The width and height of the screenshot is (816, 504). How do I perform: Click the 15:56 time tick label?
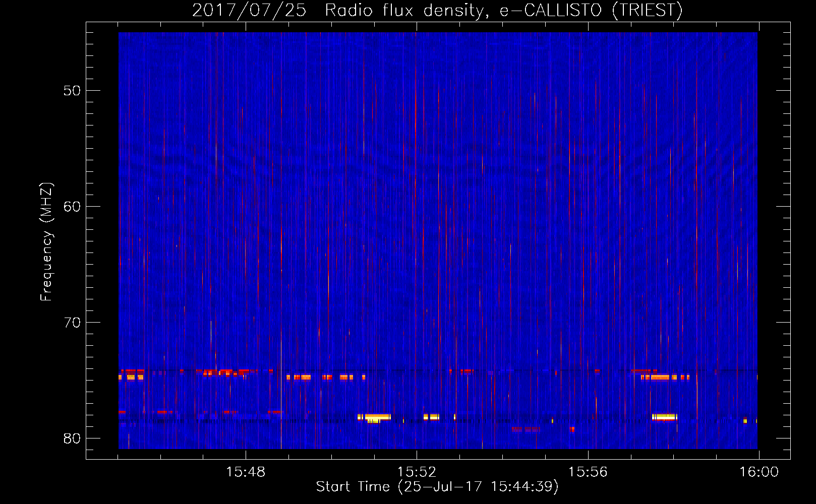click(x=588, y=472)
